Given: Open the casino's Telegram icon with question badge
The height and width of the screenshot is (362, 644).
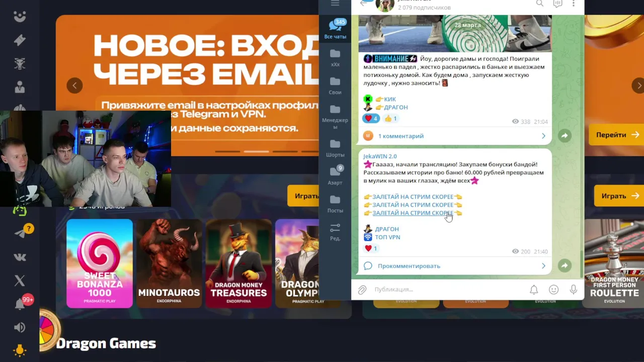Looking at the screenshot, I should click(21, 233).
